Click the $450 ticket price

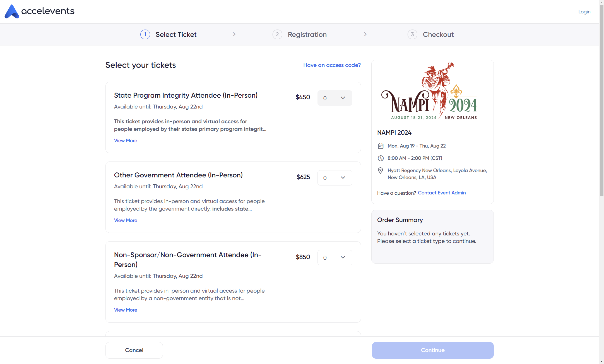pos(303,97)
